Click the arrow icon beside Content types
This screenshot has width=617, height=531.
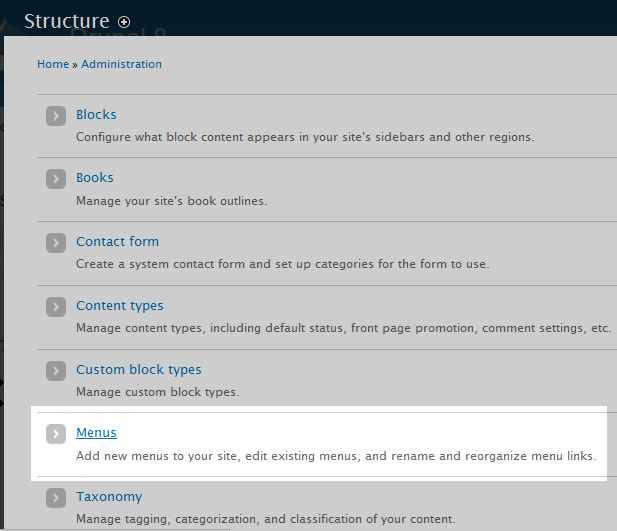point(56,307)
